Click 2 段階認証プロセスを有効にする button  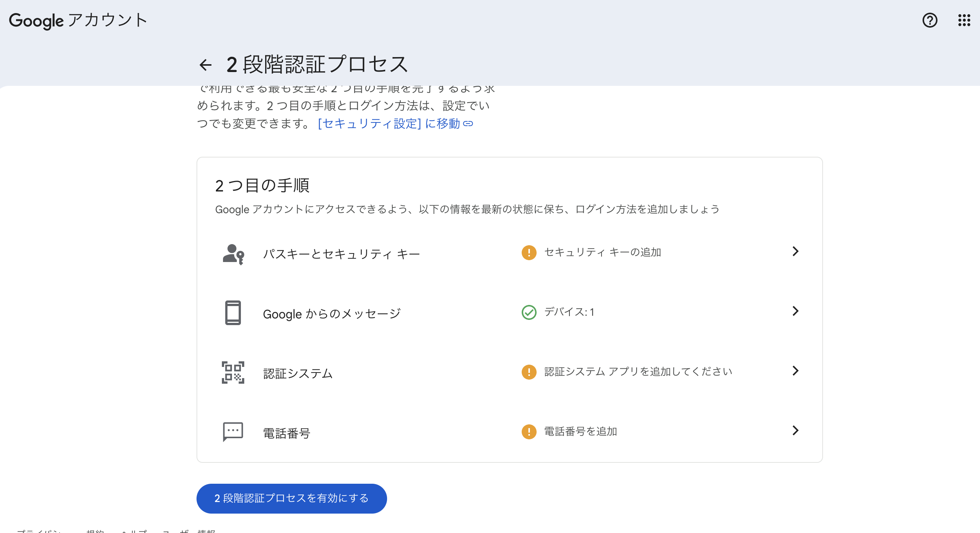pyautogui.click(x=291, y=498)
